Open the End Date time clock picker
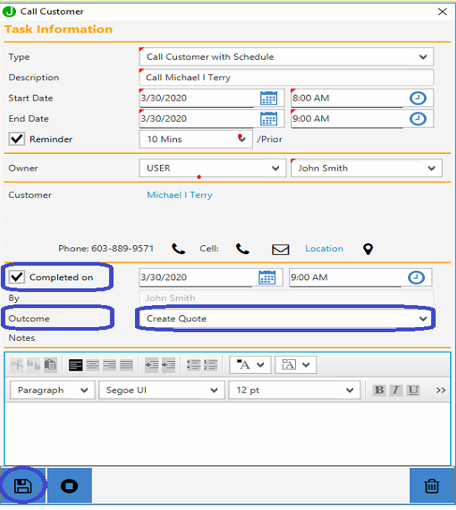Screen dimensions: 456x510 pos(418,119)
